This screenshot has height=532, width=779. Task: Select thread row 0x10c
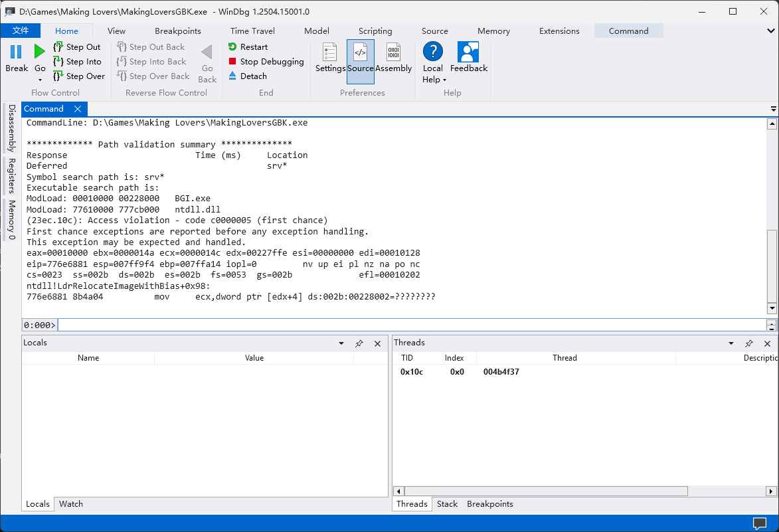[x=585, y=371]
